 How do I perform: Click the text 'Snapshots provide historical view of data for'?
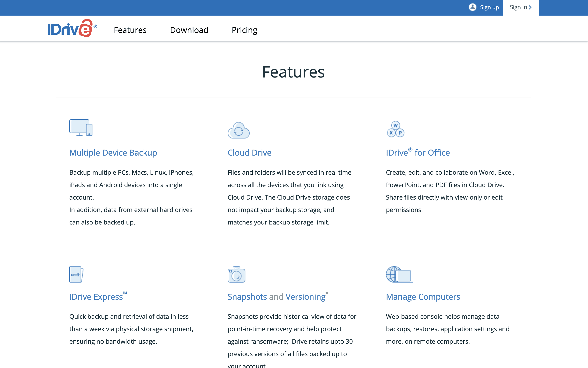292,316
